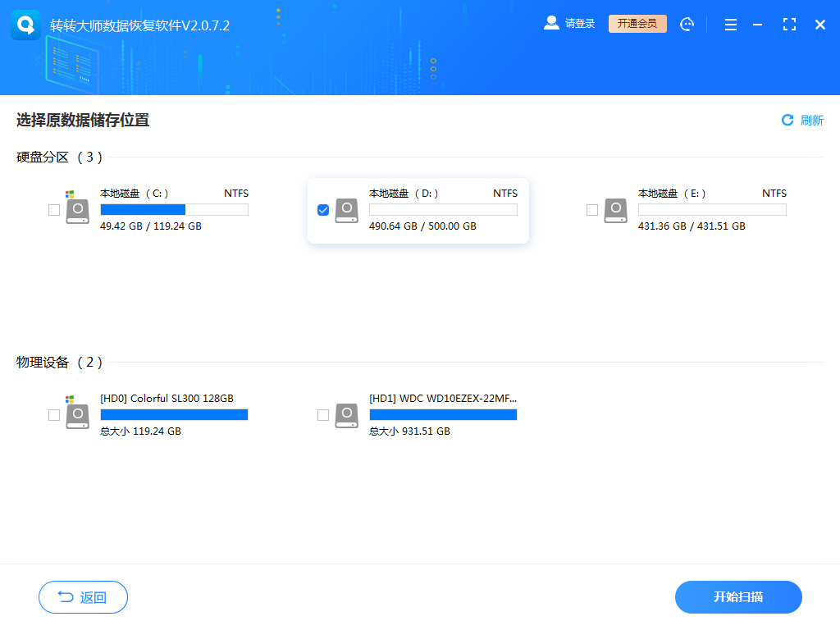Click the 返回 back button
The height and width of the screenshot is (630, 840).
83,597
